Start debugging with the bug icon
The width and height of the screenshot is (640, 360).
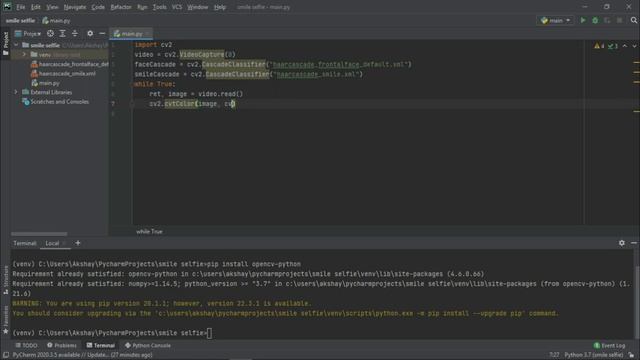[595, 20]
